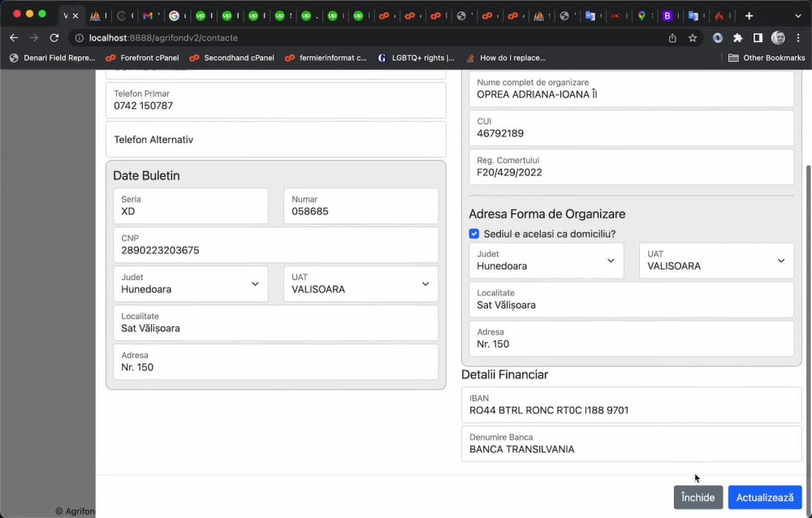Image resolution: width=812 pixels, height=518 pixels.
Task: Switch to the Google Maps tab
Action: [x=641, y=16]
